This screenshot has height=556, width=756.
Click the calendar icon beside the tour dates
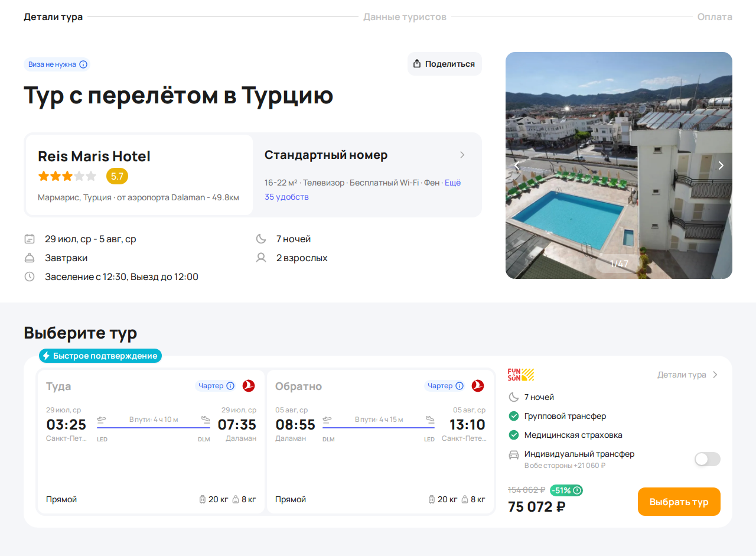pyautogui.click(x=30, y=239)
